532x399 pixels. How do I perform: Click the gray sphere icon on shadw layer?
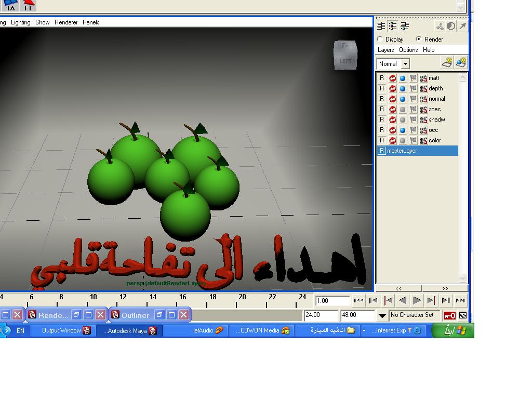[403, 120]
